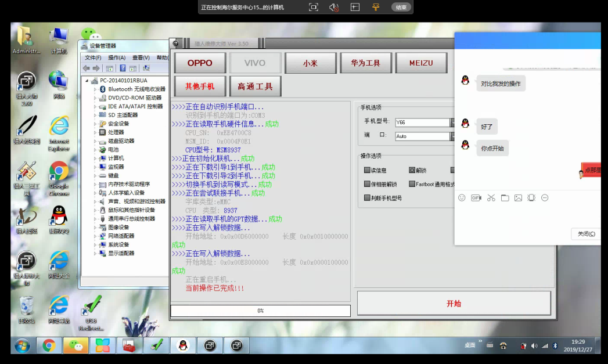
Task: Click the send-file folder icon in chat
Action: [x=505, y=198]
